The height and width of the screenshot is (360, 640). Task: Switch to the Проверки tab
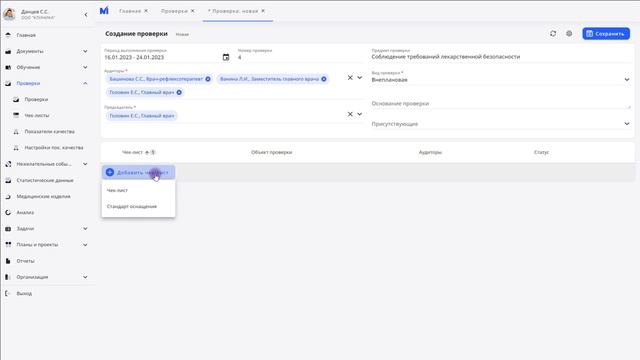[174, 11]
